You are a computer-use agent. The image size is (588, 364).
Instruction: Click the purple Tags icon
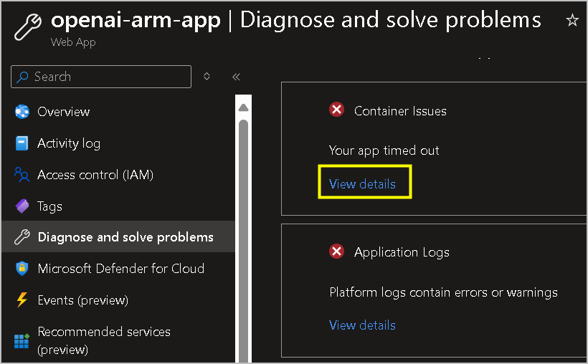[22, 206]
